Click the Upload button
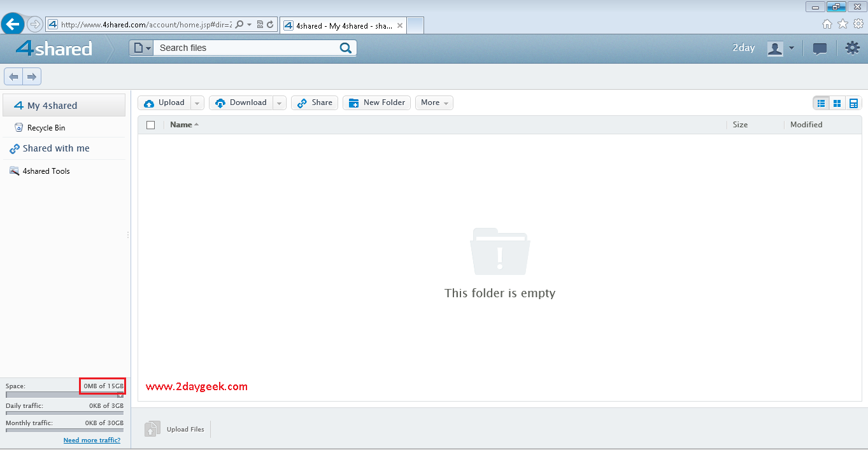Viewport: 868px width, 450px height. (x=164, y=102)
